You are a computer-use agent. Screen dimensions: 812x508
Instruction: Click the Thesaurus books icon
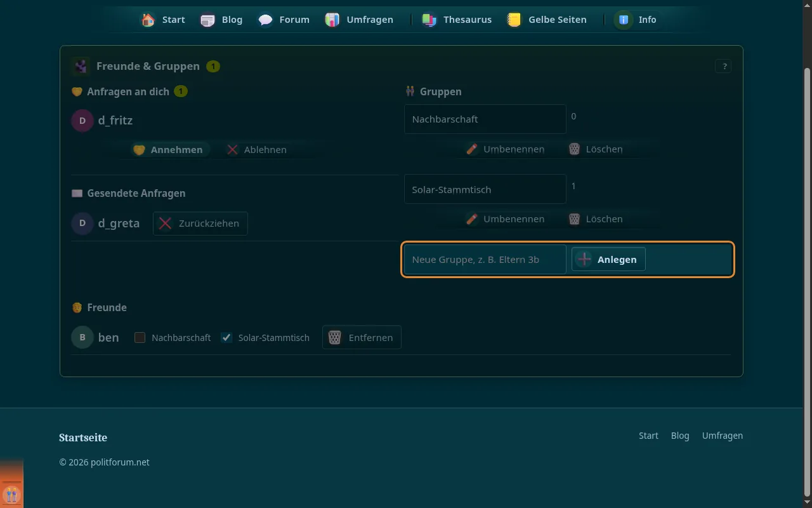tap(429, 20)
